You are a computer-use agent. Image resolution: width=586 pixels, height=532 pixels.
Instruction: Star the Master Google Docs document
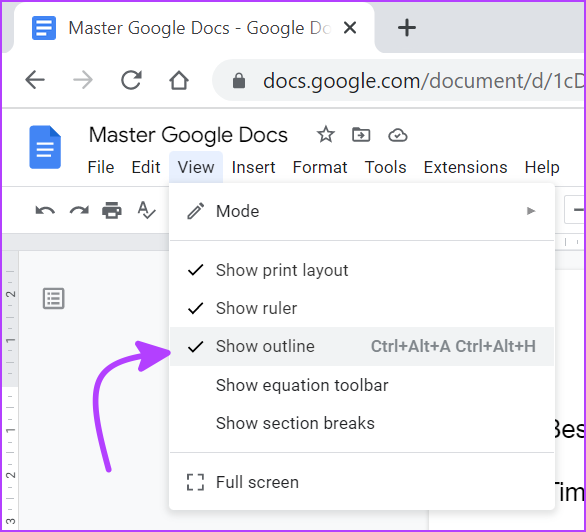pos(326,134)
